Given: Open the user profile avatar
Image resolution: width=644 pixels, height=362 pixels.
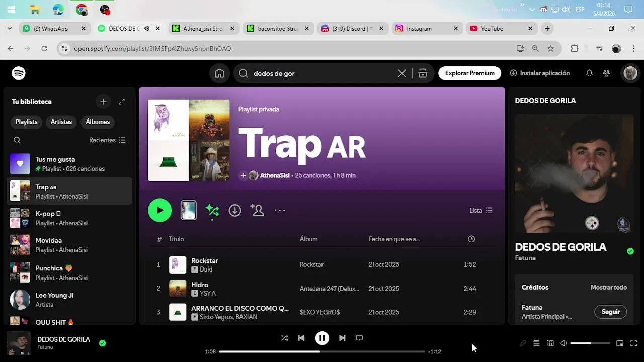Looking at the screenshot, I should (x=630, y=73).
